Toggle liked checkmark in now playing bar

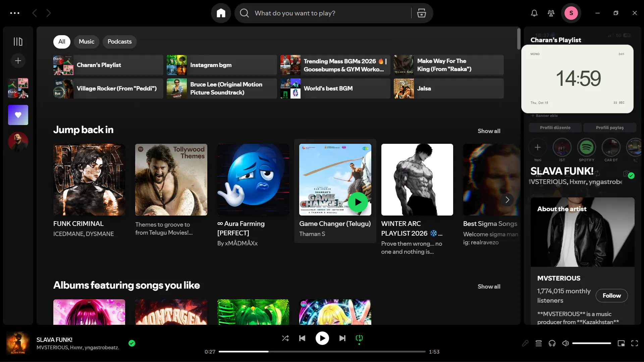tap(132, 343)
